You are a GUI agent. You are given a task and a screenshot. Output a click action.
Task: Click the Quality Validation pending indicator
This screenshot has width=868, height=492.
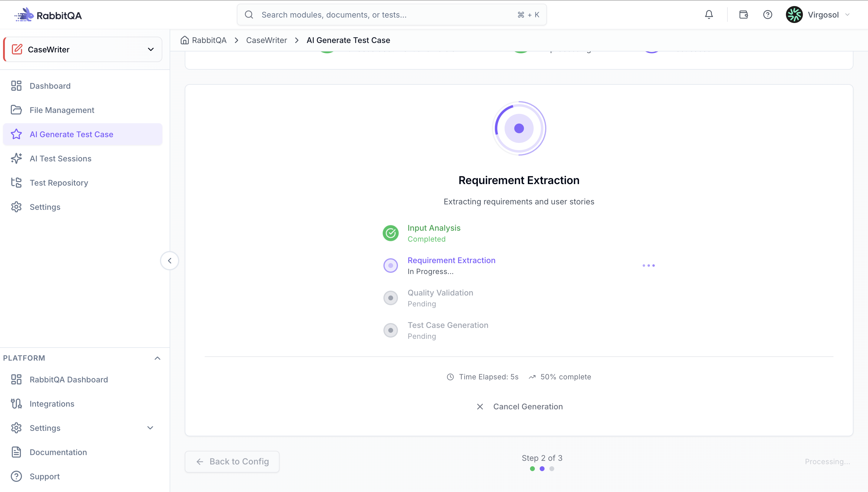(x=390, y=298)
